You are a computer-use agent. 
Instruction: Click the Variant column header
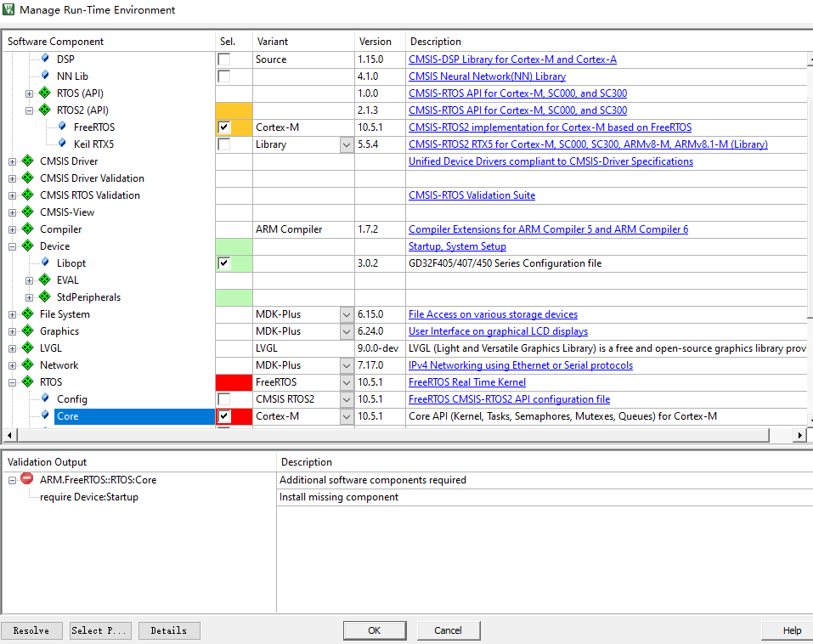tap(303, 42)
